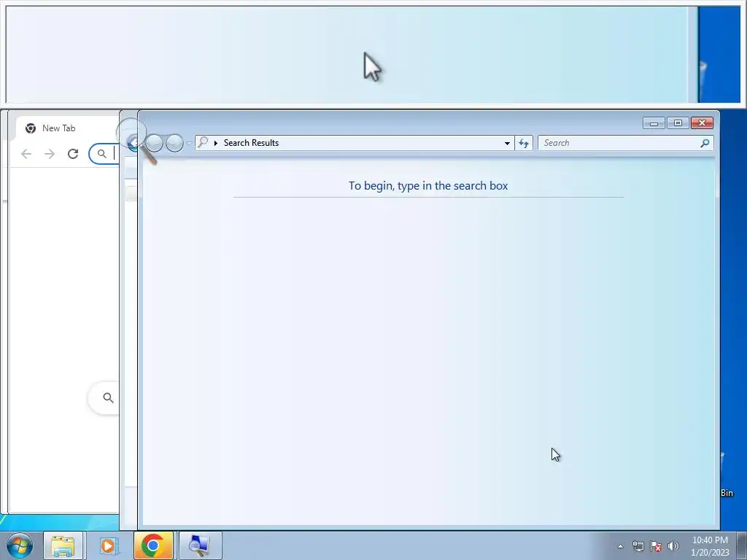The height and width of the screenshot is (560, 747).
Task: Click the Search Results breadcrumb text
Action: tap(251, 143)
